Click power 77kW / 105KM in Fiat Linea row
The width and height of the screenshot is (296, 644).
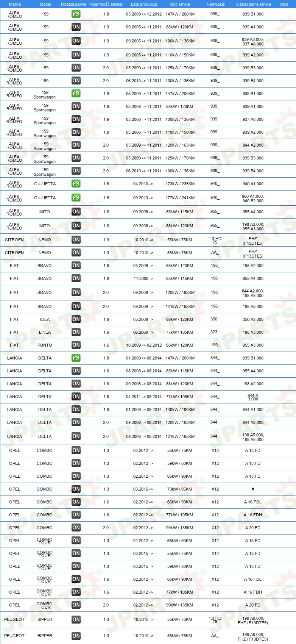point(180,332)
